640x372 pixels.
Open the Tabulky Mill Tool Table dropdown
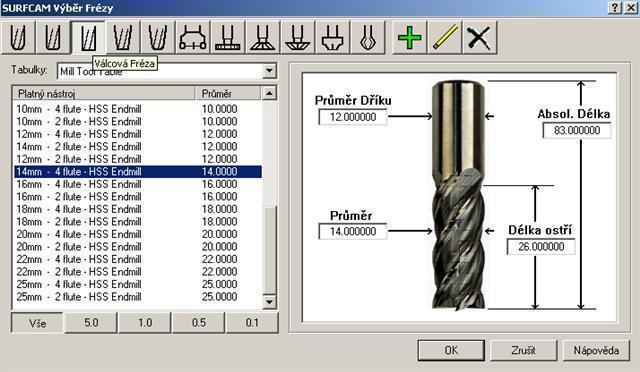click(269, 71)
